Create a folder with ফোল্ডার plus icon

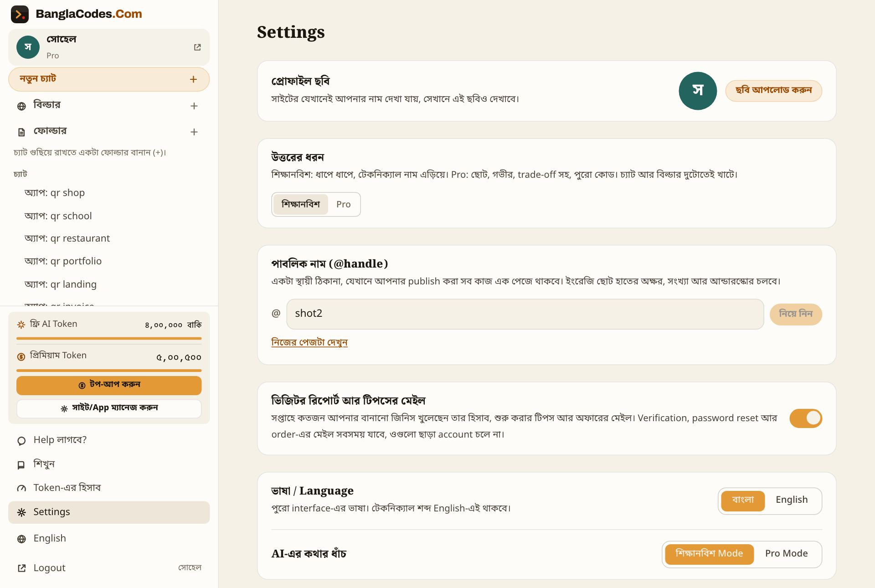pos(194,132)
